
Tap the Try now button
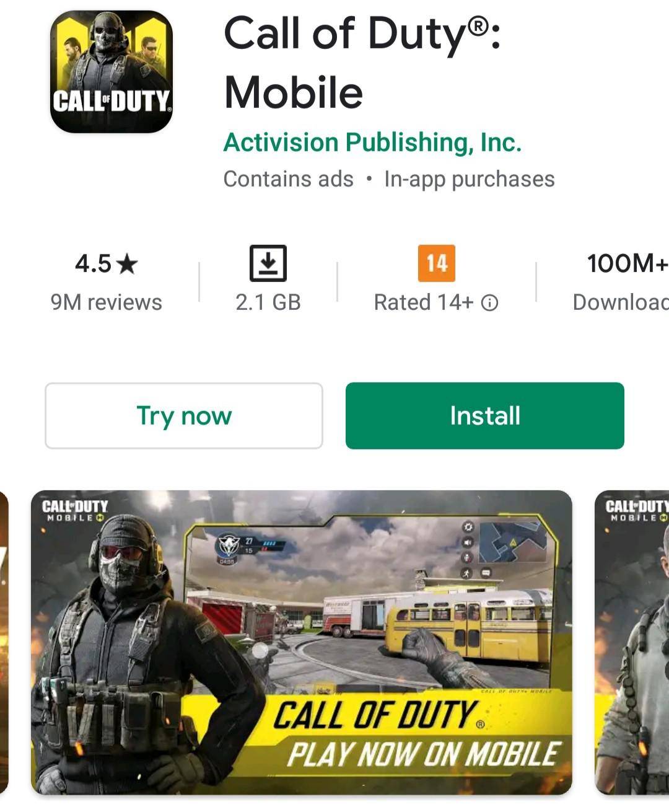coord(184,416)
